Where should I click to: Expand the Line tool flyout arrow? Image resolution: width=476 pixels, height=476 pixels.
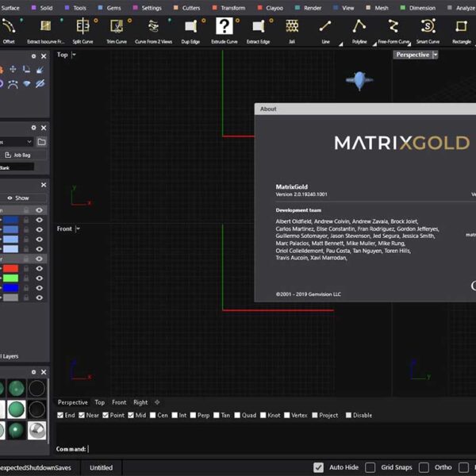coord(340,44)
